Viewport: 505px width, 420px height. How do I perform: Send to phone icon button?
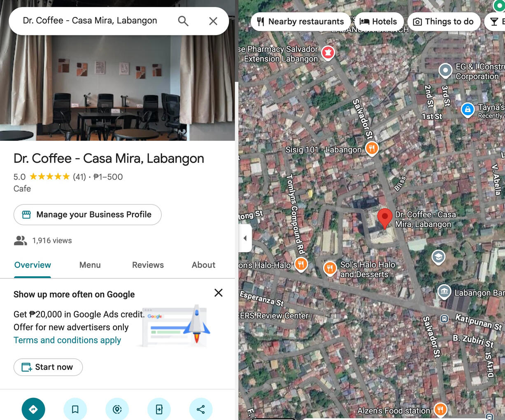(159, 409)
